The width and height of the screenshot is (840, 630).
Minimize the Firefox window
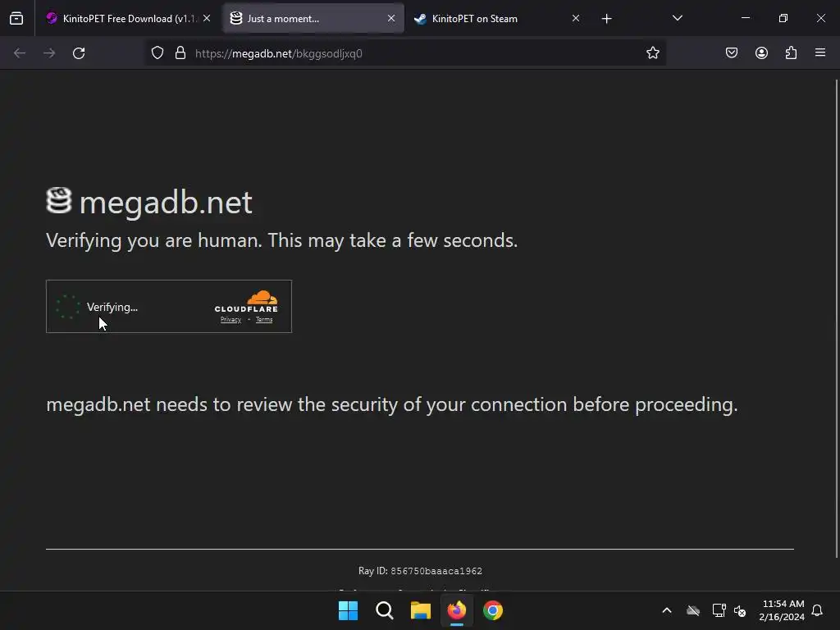pyautogui.click(x=745, y=18)
